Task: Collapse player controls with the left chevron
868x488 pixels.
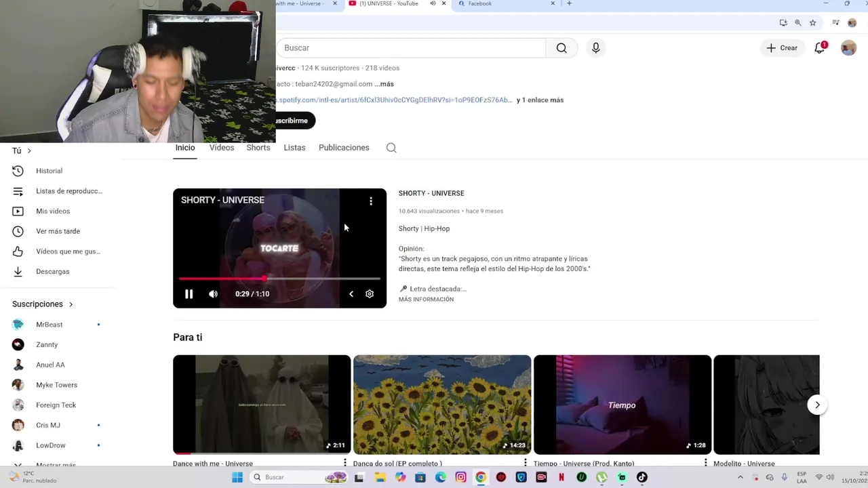Action: (x=351, y=294)
